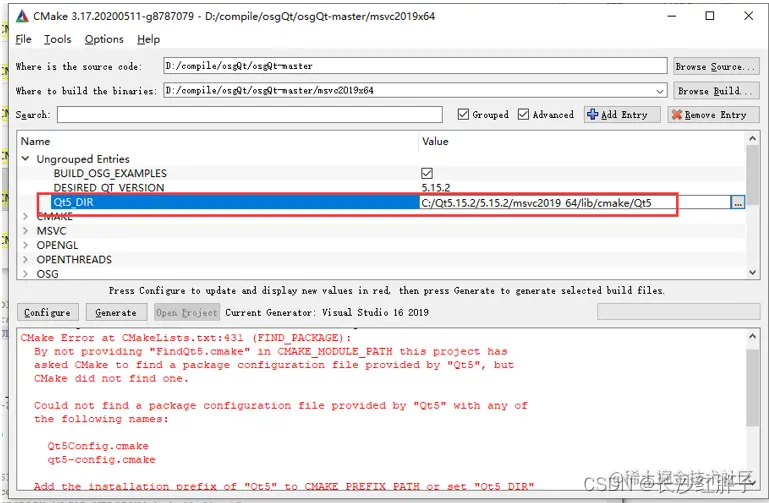Click the Add Entry button label
The image size is (769, 503).
[x=624, y=115]
